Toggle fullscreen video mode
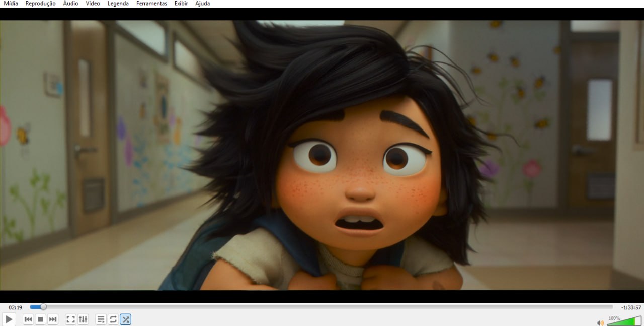The height and width of the screenshot is (326, 644). [71, 319]
